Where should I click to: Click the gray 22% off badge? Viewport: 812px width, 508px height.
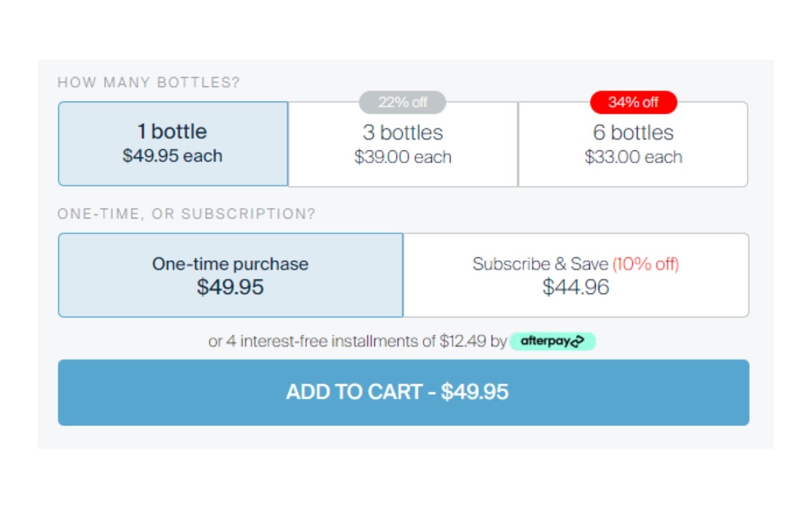pos(403,102)
